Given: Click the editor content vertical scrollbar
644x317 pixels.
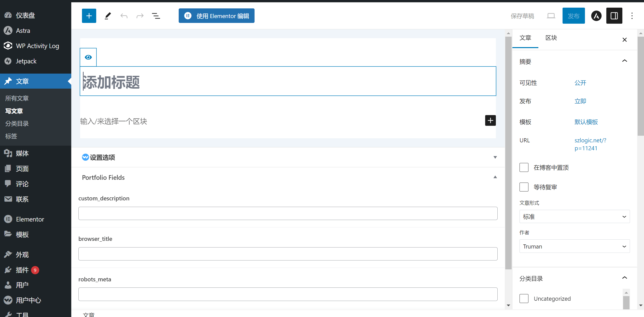Looking at the screenshot, I should (508, 153).
